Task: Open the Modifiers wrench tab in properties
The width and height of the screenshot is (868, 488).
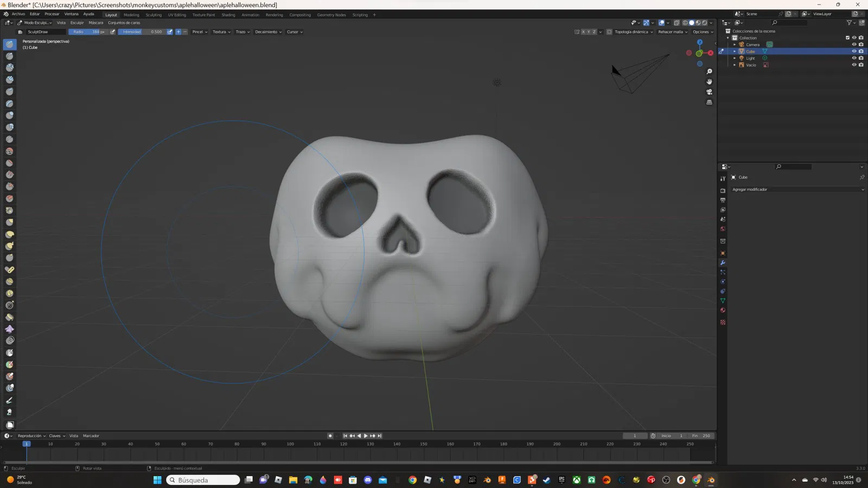Action: (723, 263)
